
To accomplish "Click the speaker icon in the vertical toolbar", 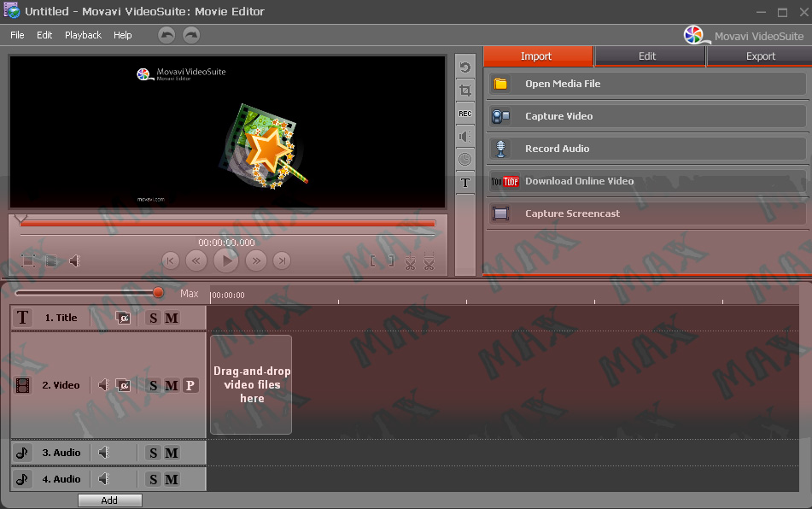I will pyautogui.click(x=465, y=136).
